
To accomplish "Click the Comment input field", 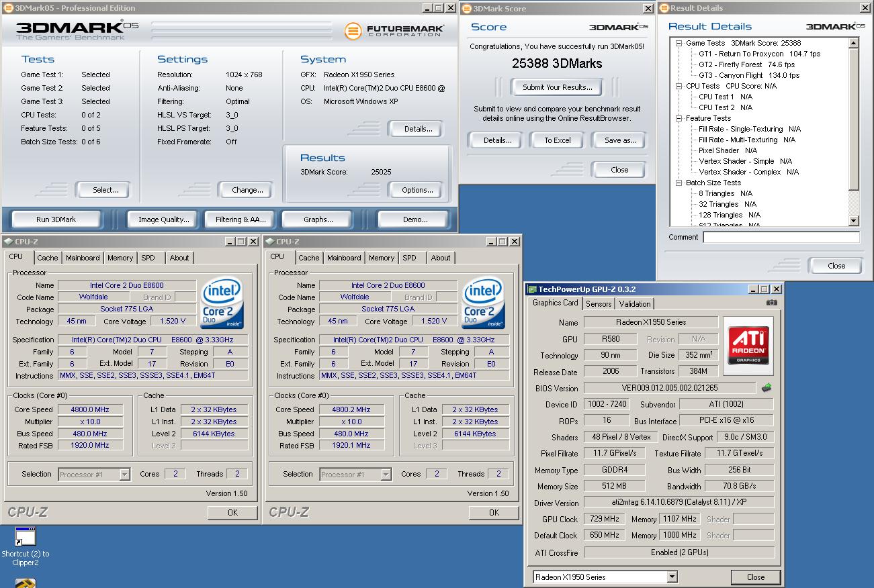I will pyautogui.click(x=781, y=237).
